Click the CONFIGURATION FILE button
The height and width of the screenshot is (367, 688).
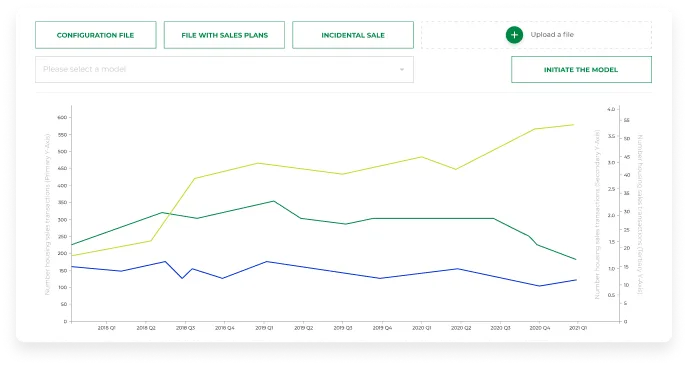coord(96,35)
